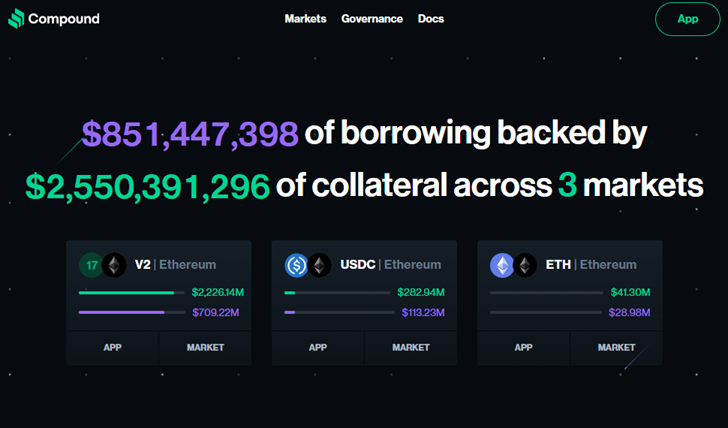Click the Compound logo icon

point(16,18)
